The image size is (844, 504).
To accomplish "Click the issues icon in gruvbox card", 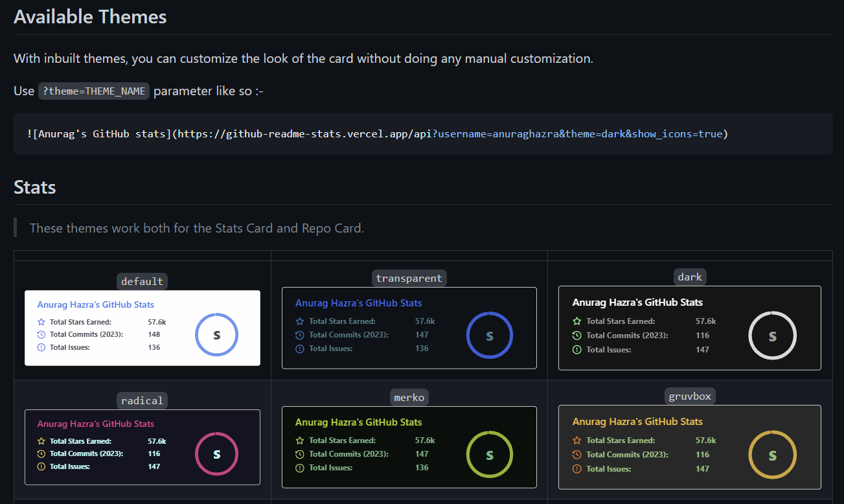I will coord(576,469).
